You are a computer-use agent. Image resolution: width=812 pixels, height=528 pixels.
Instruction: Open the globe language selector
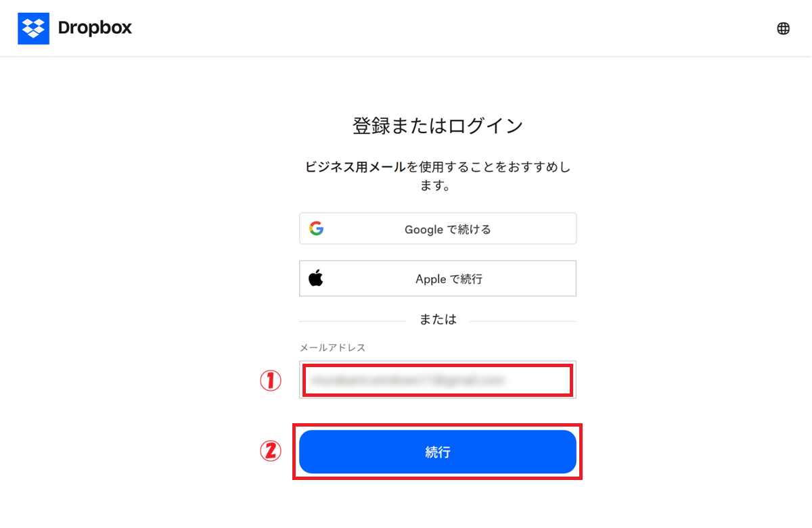tap(783, 28)
